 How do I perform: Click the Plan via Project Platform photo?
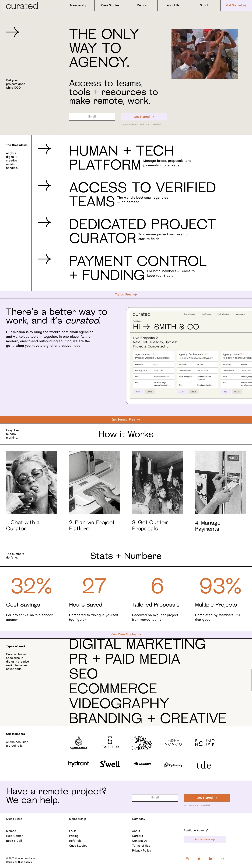click(94, 482)
